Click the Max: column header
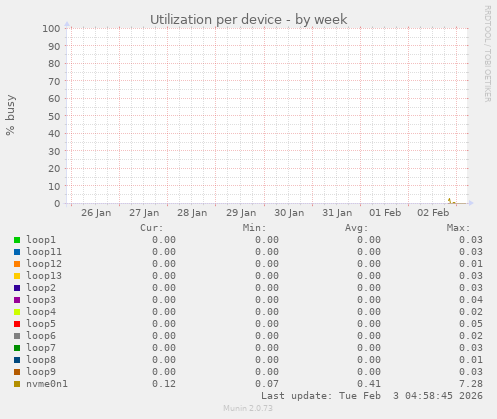 click(x=458, y=228)
